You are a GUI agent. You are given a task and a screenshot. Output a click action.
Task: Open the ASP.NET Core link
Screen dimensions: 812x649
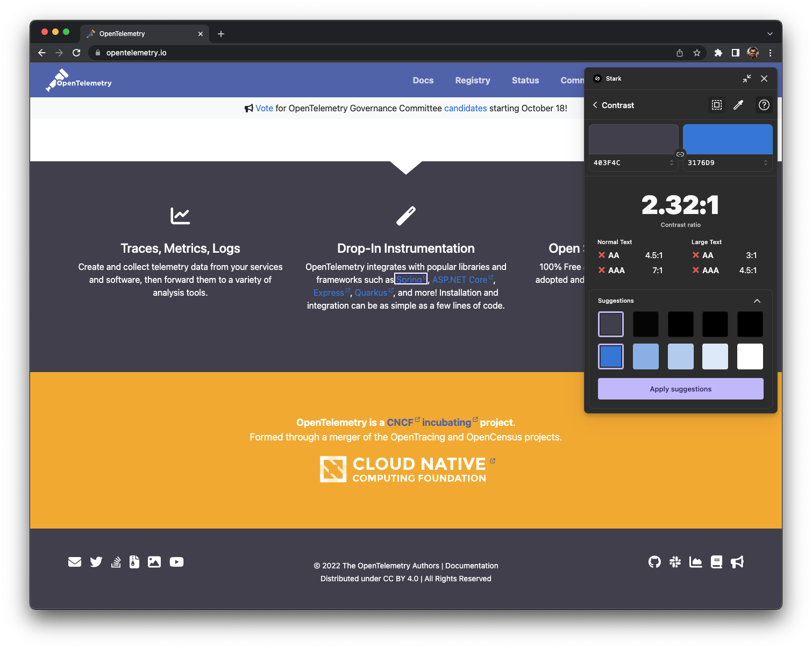[462, 280]
